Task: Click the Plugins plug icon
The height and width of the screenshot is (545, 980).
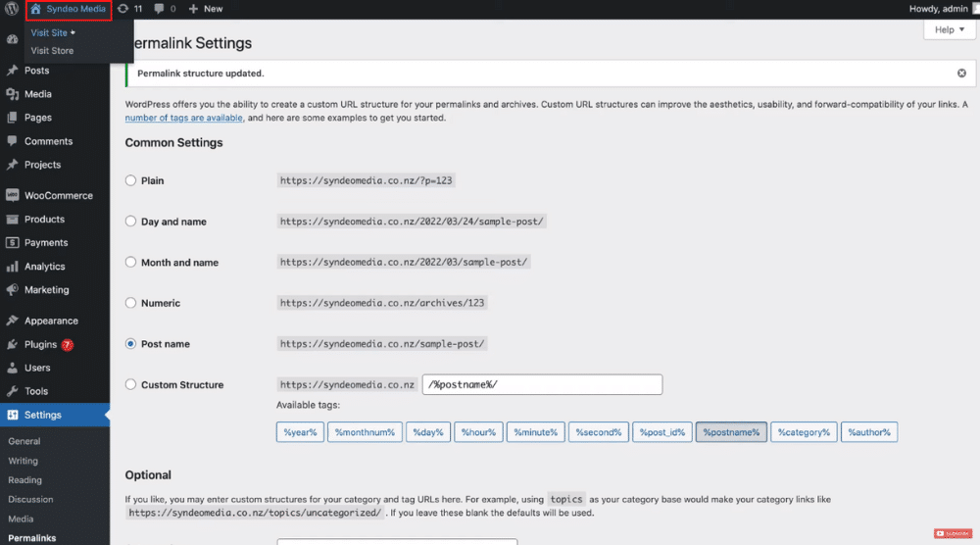Action: click(x=12, y=344)
